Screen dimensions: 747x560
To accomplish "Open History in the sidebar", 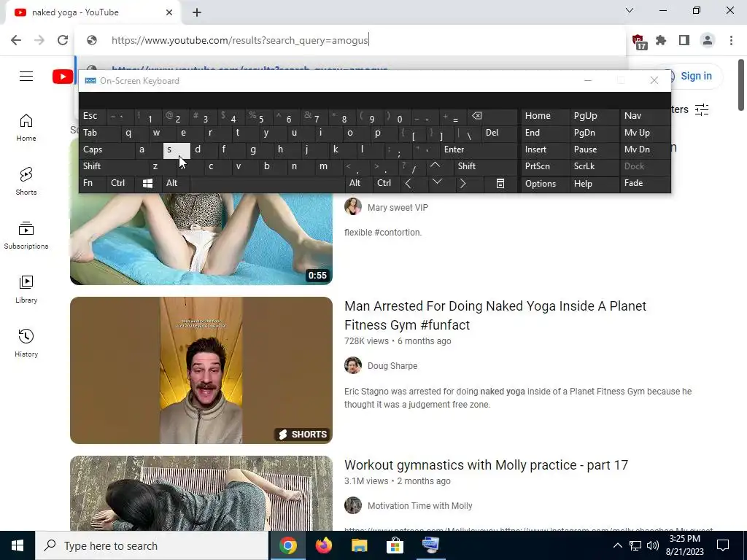I will pos(26,343).
